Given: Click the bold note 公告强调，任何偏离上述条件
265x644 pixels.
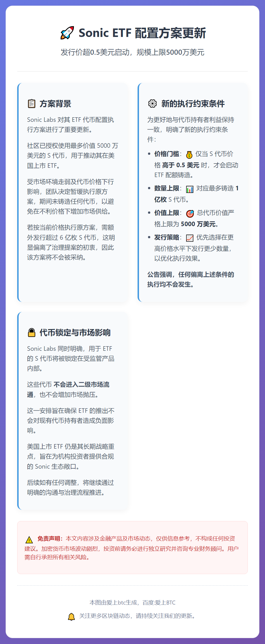Looking at the screenshot, I should tap(191, 279).
